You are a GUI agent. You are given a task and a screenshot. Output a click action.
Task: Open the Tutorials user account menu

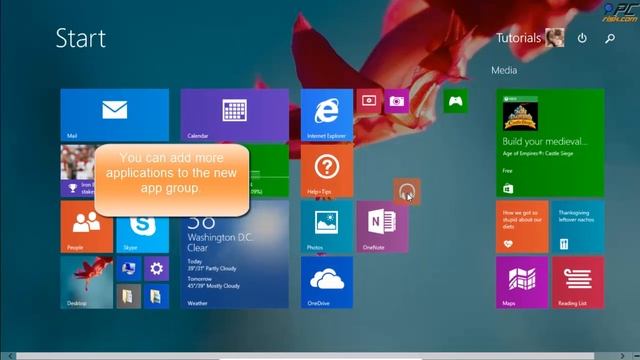pyautogui.click(x=530, y=38)
